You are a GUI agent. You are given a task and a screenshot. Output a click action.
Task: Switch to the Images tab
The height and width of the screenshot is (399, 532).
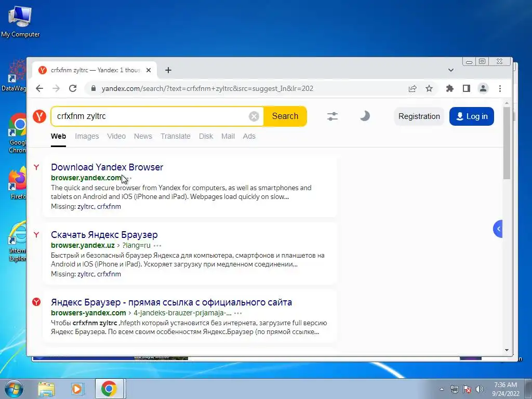[87, 137]
